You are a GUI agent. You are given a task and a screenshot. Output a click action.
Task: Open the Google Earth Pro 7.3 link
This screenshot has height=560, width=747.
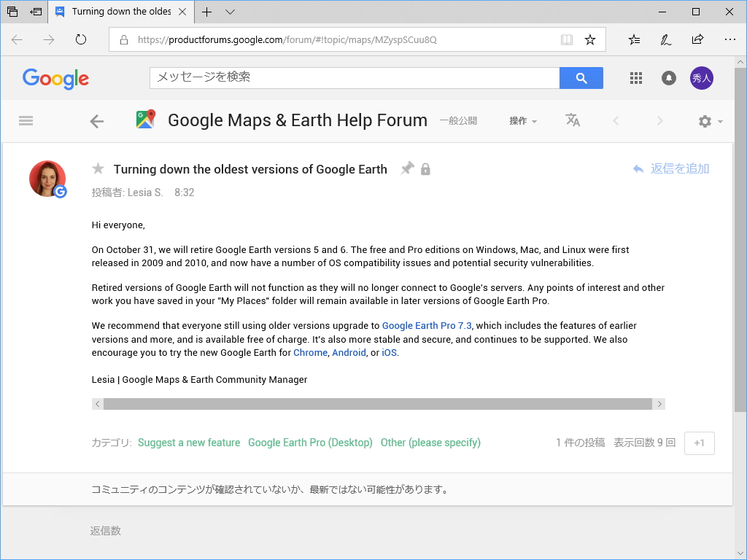click(x=427, y=325)
